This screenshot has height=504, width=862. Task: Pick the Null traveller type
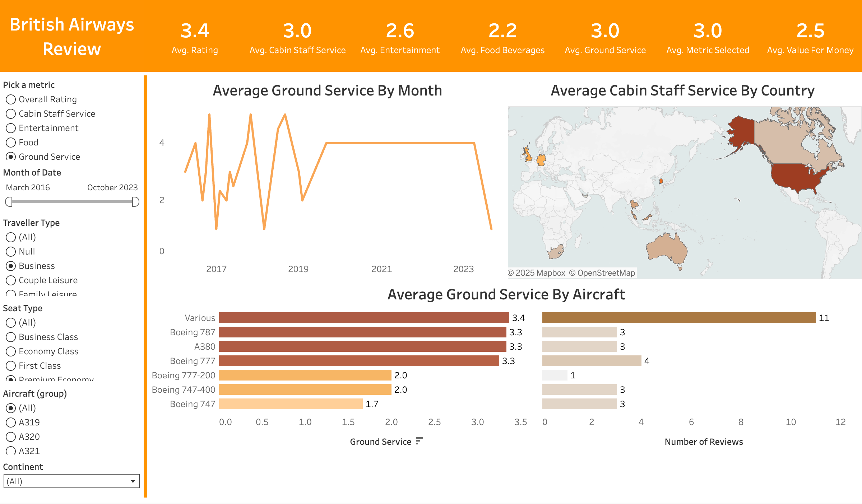[x=11, y=252]
